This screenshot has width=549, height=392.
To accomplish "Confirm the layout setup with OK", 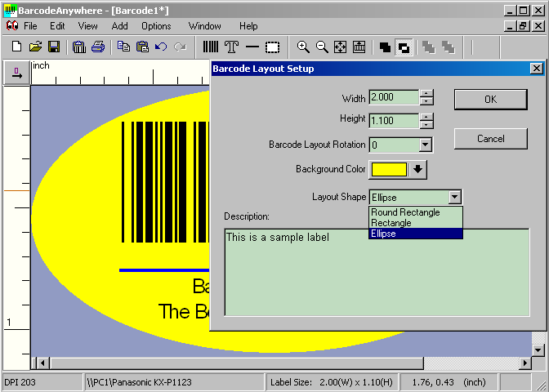I will point(490,100).
